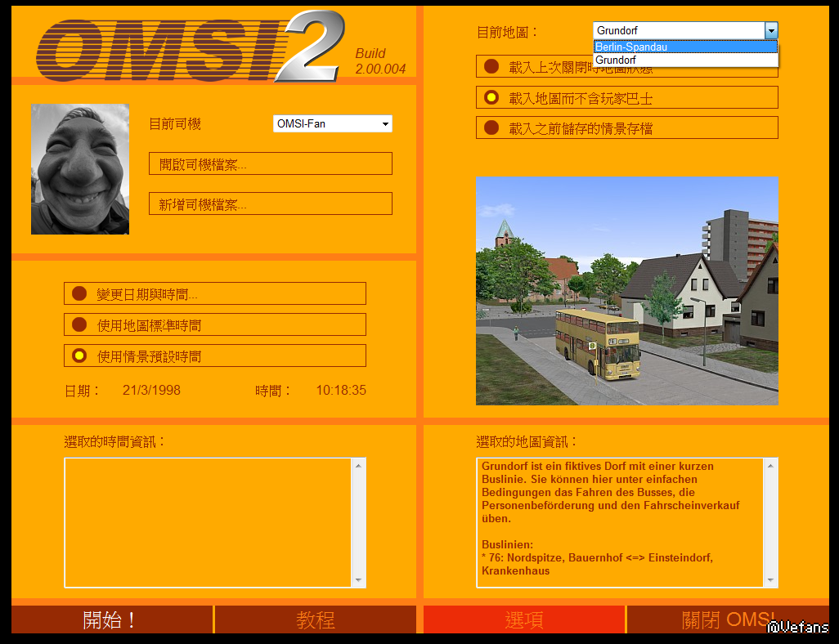Click the 新增司機檔案 button
The image size is (839, 644).
270,203
